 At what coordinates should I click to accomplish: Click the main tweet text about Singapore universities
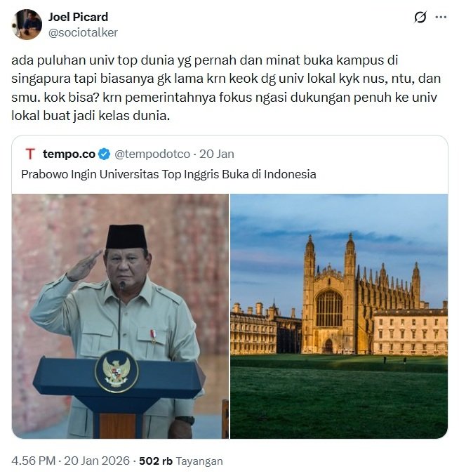click(x=226, y=88)
